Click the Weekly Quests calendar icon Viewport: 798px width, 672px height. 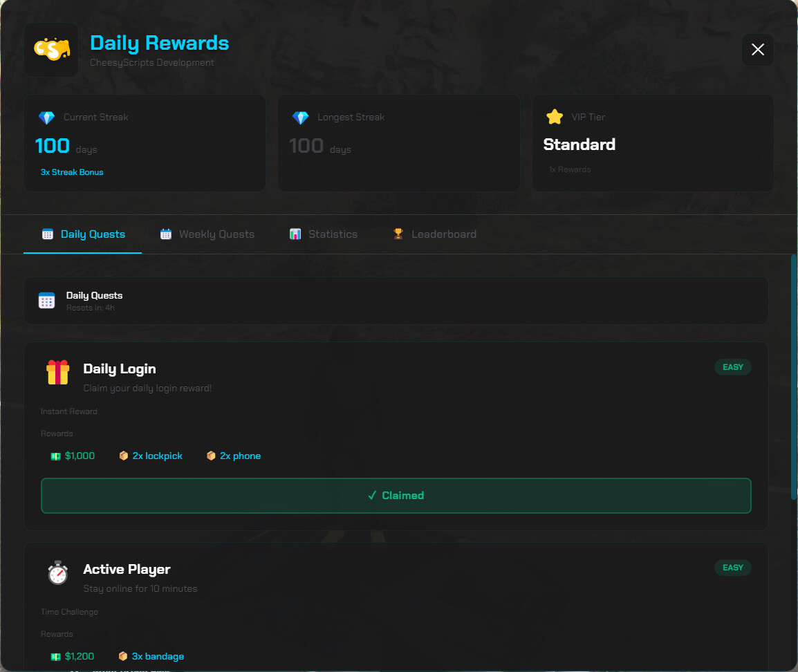point(166,234)
